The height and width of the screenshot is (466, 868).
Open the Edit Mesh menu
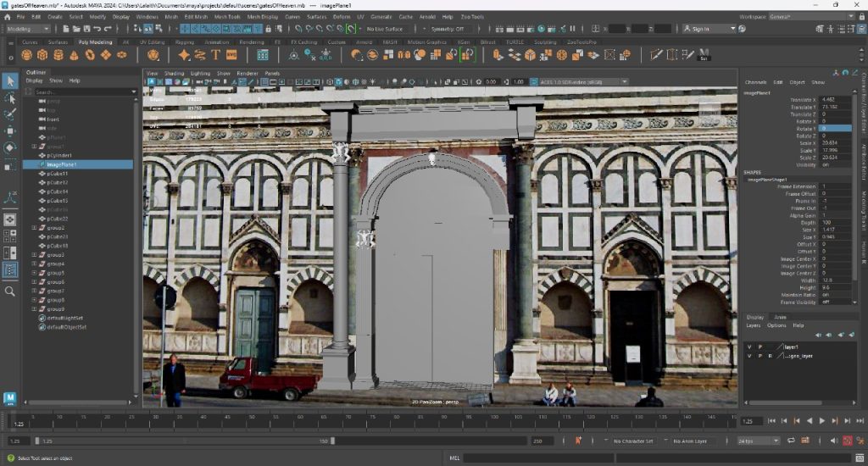pyautogui.click(x=196, y=17)
